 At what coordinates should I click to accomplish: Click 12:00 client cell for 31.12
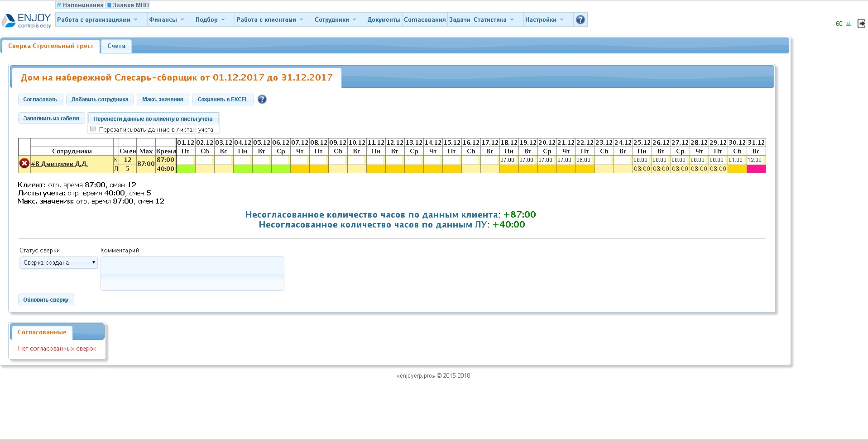pyautogui.click(x=756, y=160)
